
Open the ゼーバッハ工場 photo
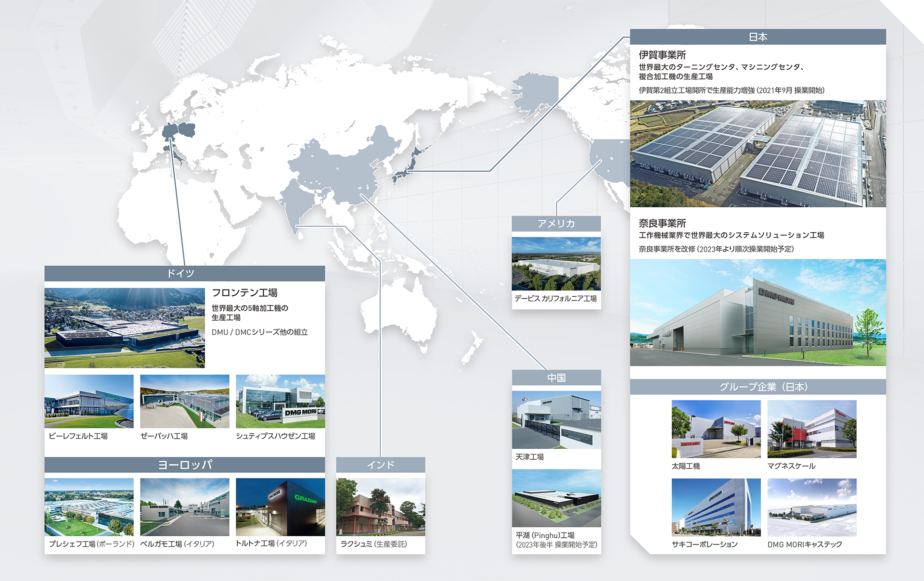coord(185,401)
